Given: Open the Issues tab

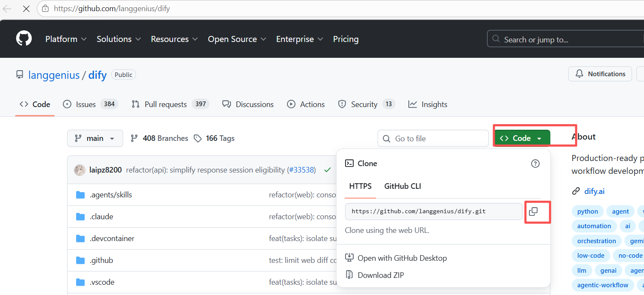Looking at the screenshot, I should pyautogui.click(x=86, y=104).
